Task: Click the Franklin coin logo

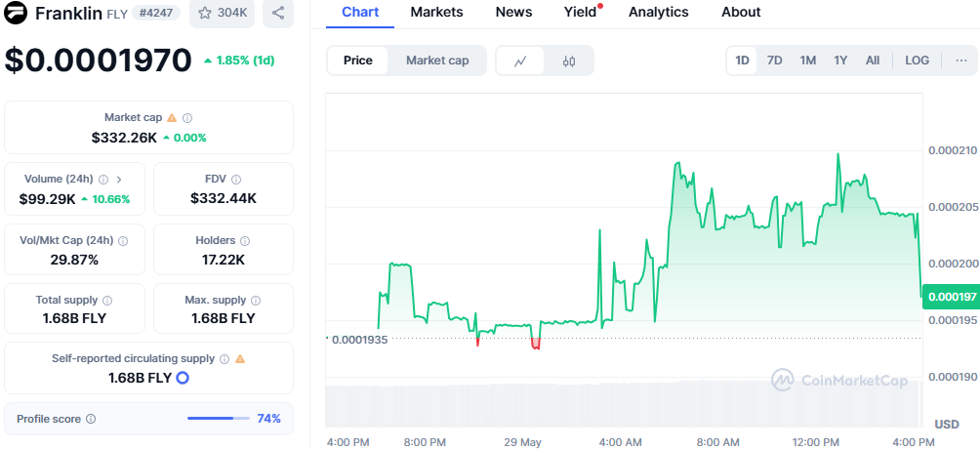Action: pos(17,14)
